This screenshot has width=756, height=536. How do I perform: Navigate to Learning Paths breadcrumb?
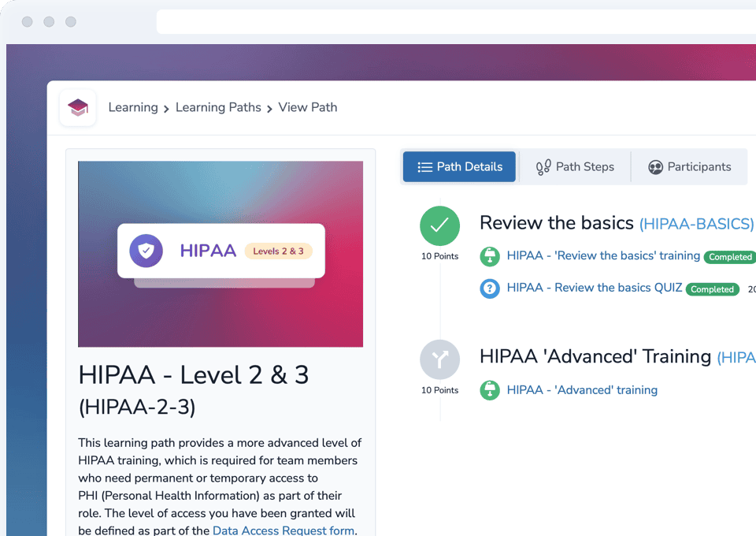click(218, 107)
